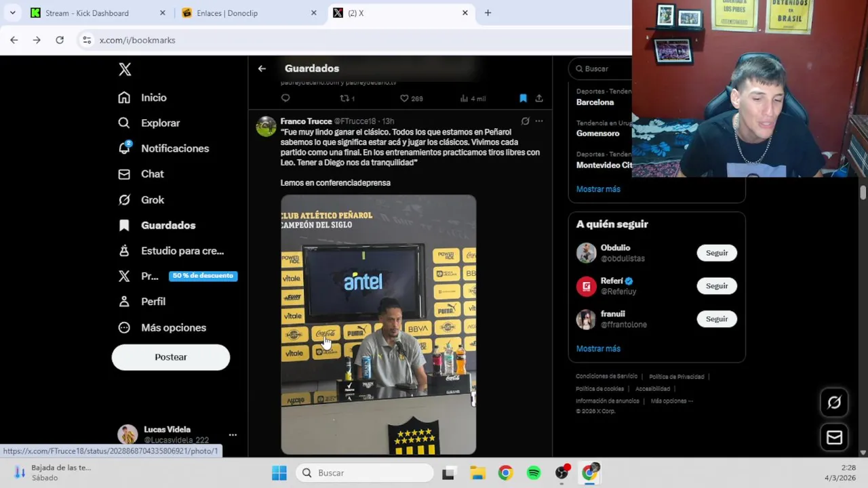Open Franco Trucce profile name

306,121
